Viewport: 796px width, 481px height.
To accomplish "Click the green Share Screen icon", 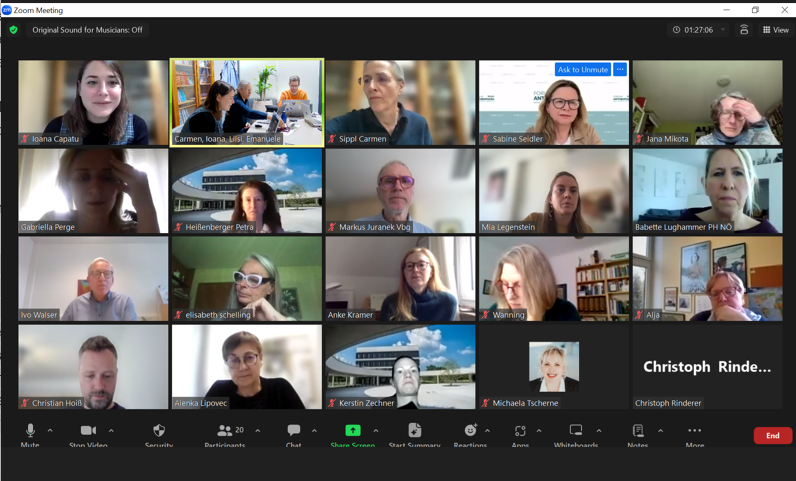I will [353, 431].
